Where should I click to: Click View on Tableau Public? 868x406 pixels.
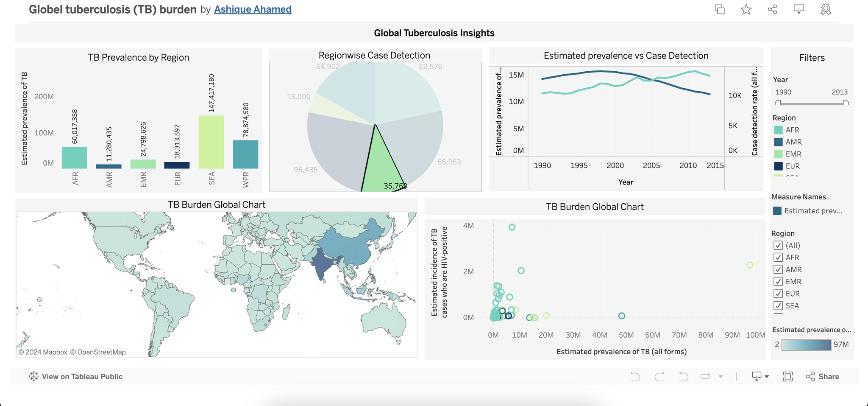click(x=76, y=376)
